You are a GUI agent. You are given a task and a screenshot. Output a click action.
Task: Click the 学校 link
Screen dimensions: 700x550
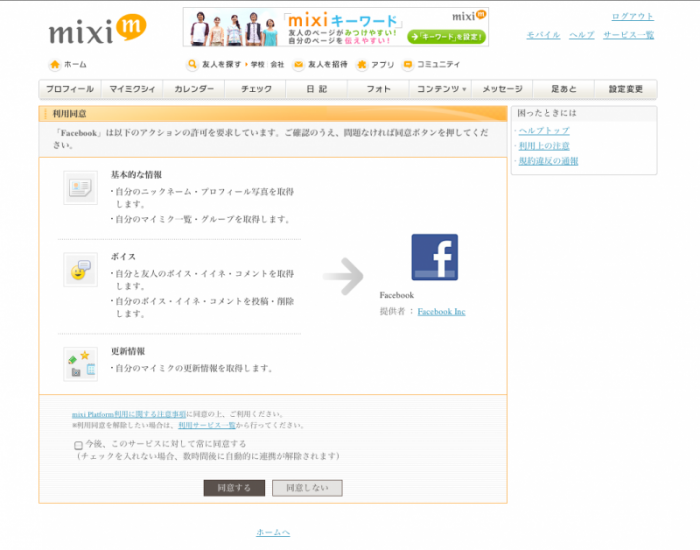258,64
